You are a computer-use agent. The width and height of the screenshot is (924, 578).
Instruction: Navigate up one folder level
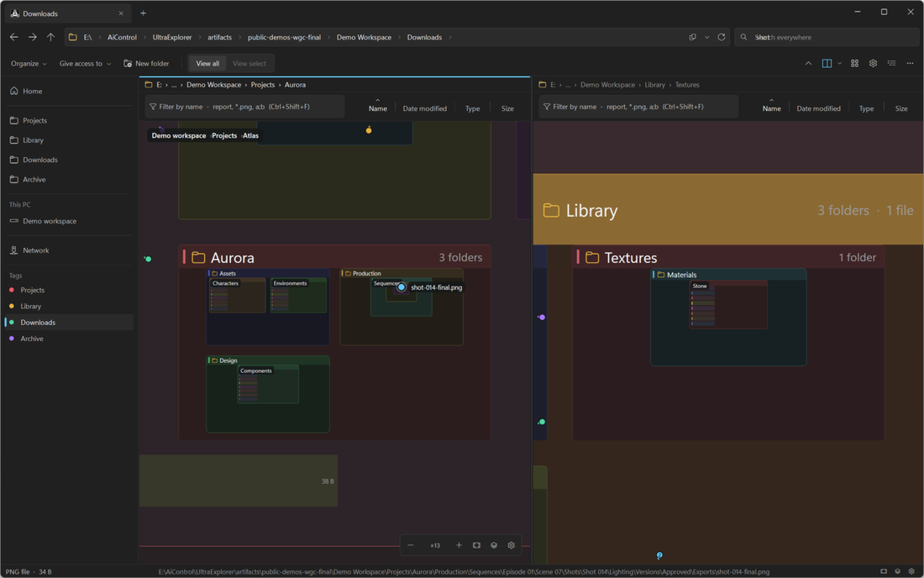click(50, 37)
